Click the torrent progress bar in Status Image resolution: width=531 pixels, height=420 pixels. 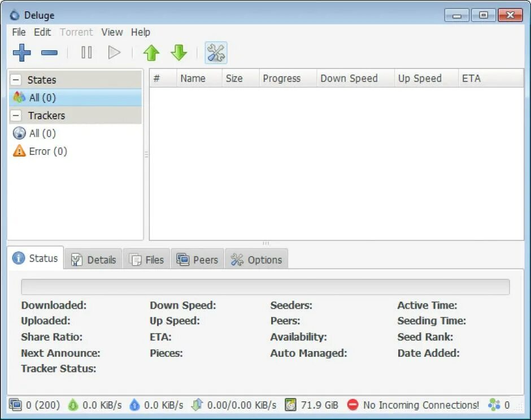(265, 287)
